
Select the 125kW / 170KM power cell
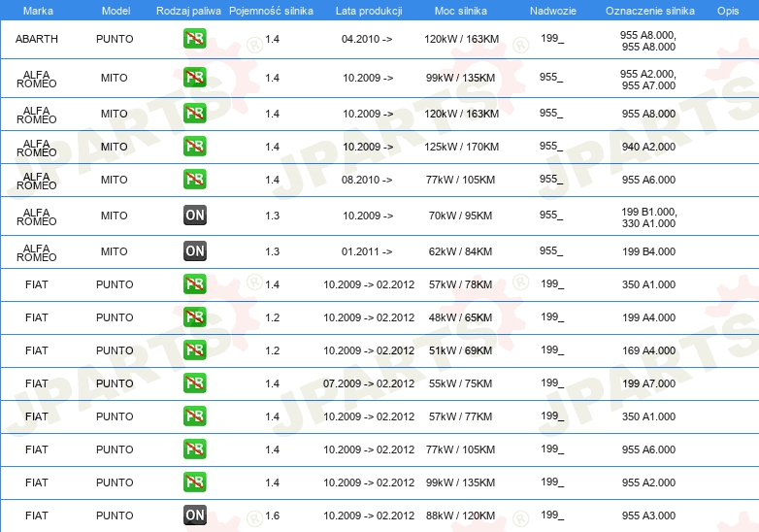click(461, 147)
